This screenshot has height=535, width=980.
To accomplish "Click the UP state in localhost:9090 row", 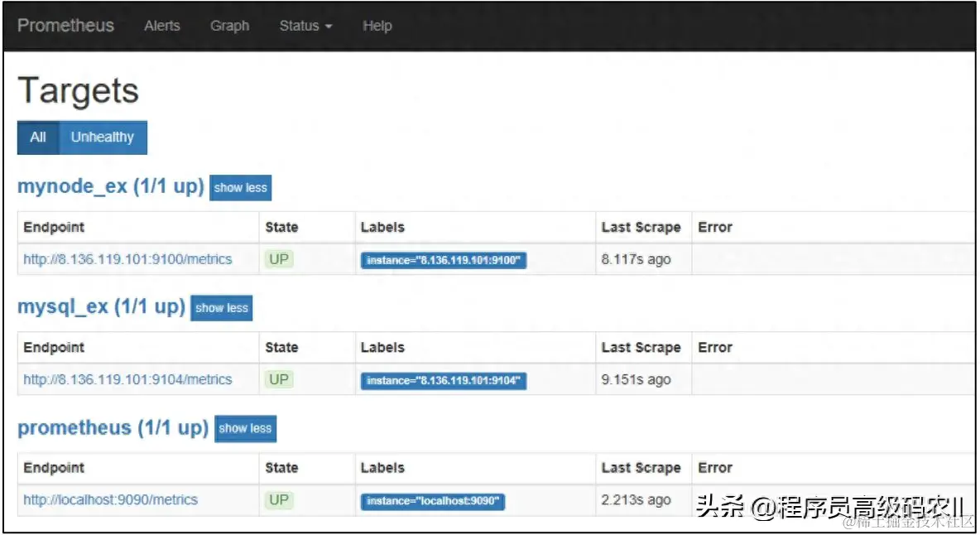I will click(x=279, y=500).
